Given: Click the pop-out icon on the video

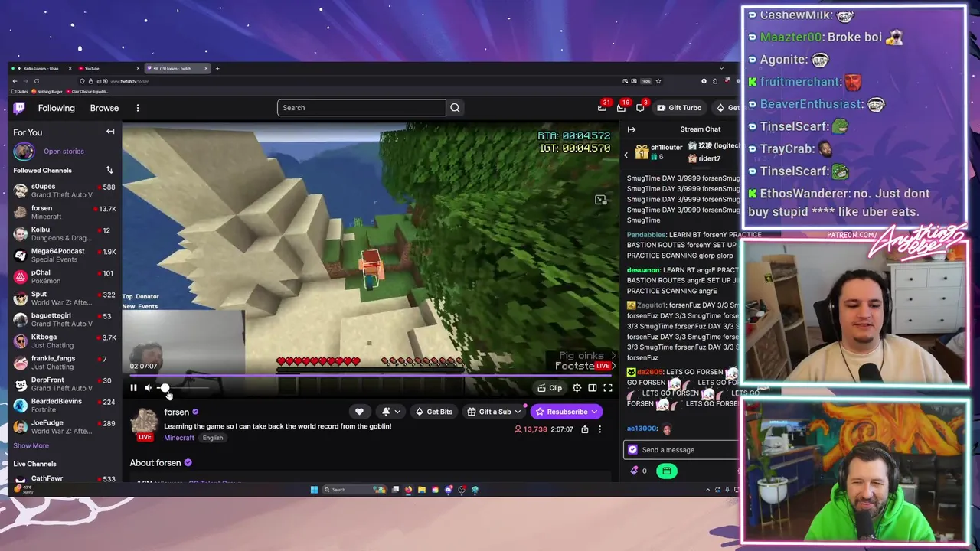Looking at the screenshot, I should [601, 200].
